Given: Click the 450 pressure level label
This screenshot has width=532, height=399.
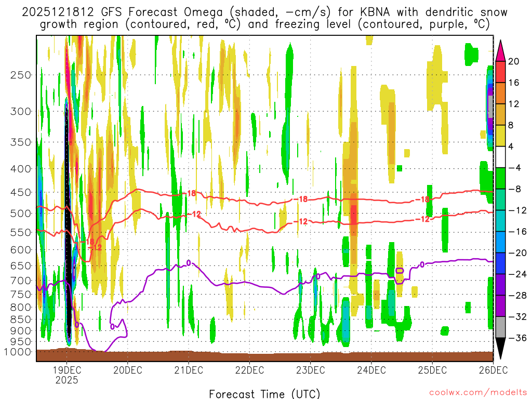Looking at the screenshot, I should click(21, 192).
